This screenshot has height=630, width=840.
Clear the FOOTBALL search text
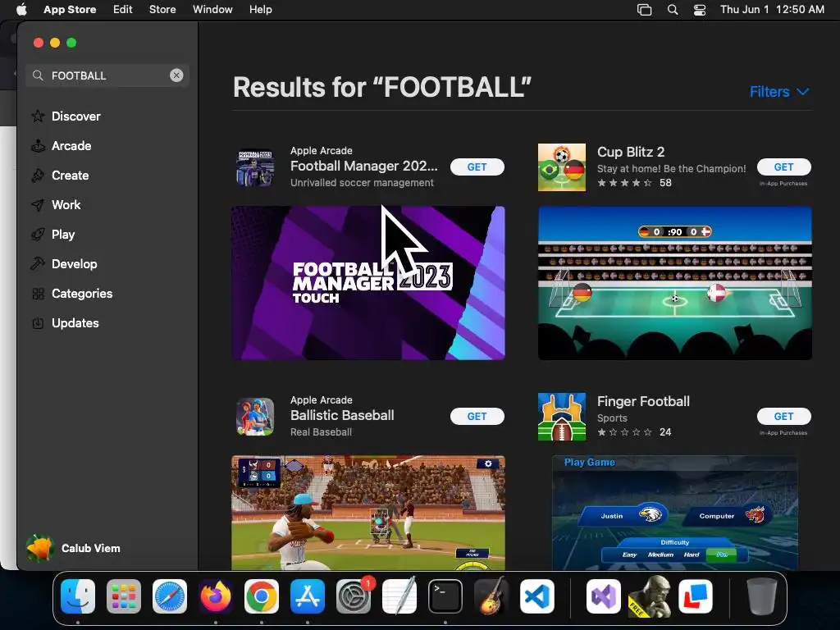click(176, 75)
